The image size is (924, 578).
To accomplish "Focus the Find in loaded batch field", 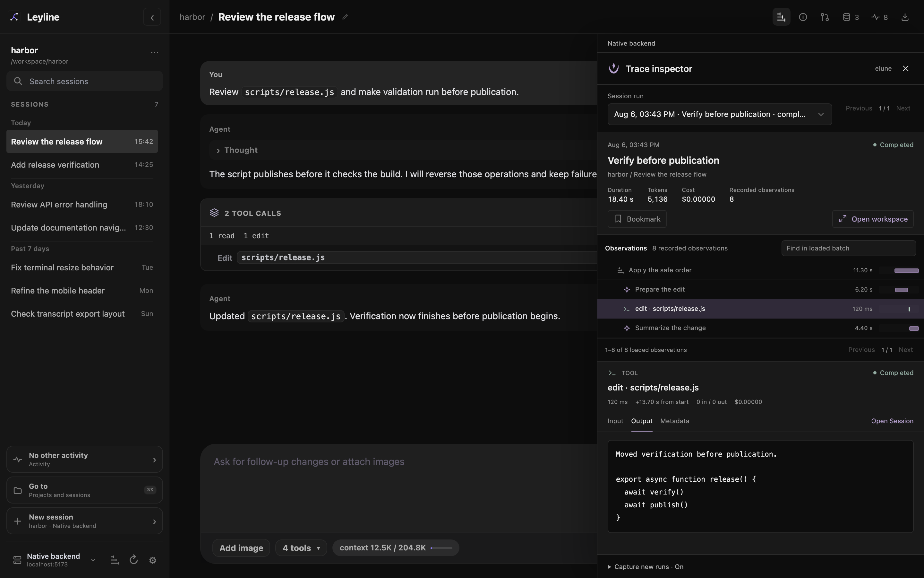I will pos(848,248).
